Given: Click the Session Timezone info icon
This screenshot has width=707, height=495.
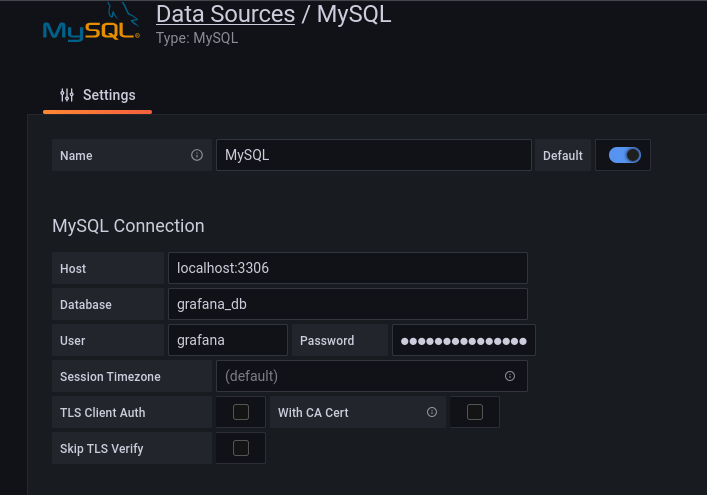Looking at the screenshot, I should click(510, 376).
